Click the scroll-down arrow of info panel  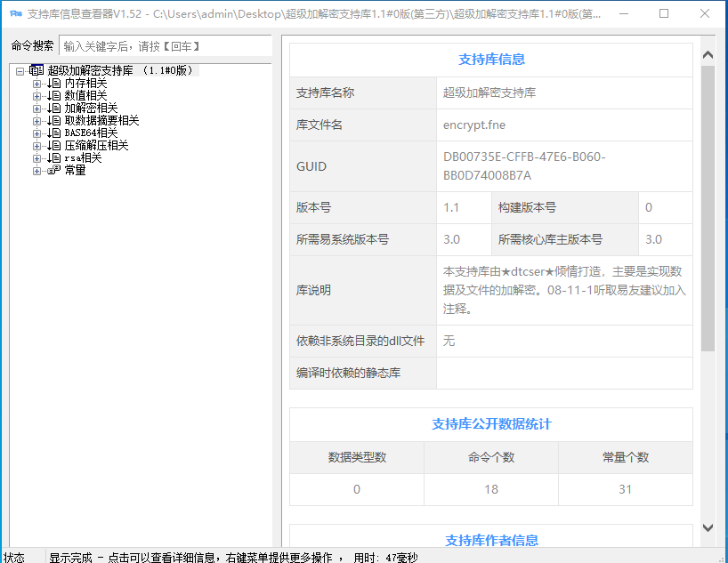click(708, 527)
